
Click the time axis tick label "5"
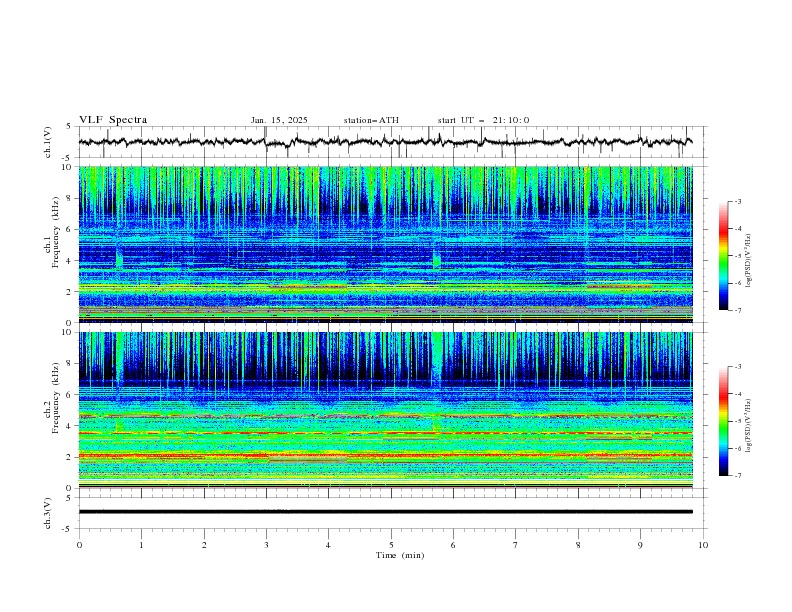391,545
